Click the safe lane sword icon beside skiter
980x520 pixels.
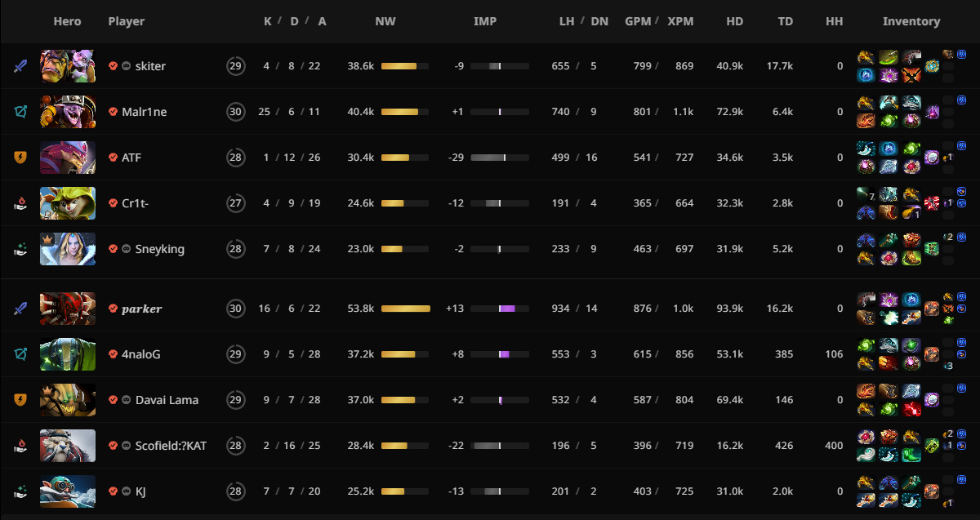[20, 66]
